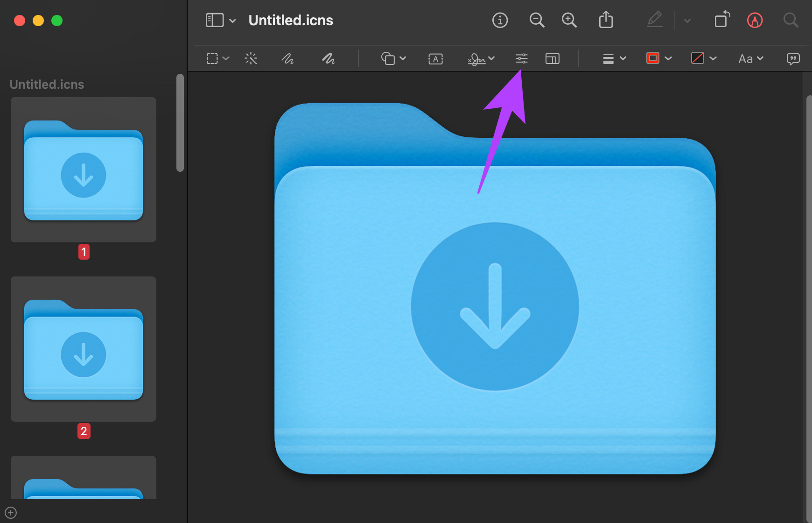Viewport: 812px width, 523px height.
Task: Open the Shape Style line thickness icon
Action: tap(608, 59)
